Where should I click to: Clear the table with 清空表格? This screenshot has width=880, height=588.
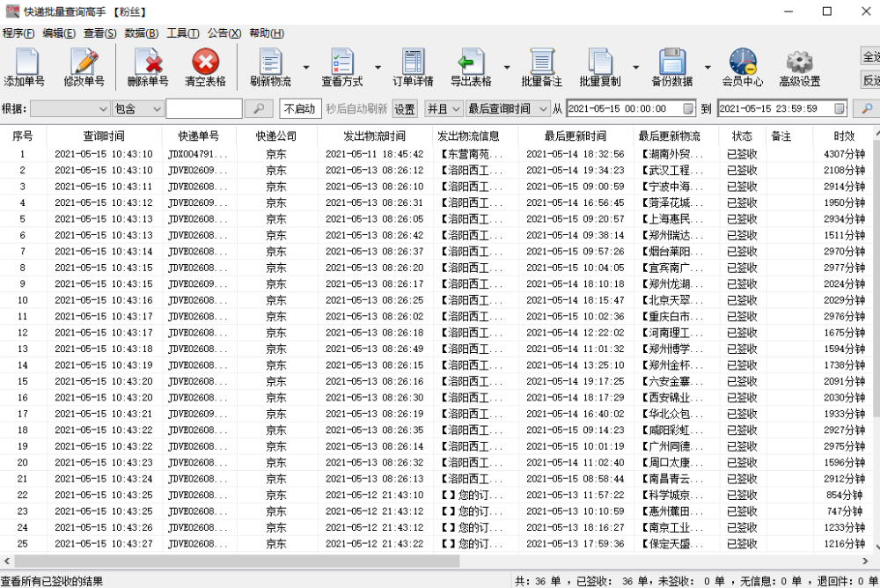click(x=205, y=68)
